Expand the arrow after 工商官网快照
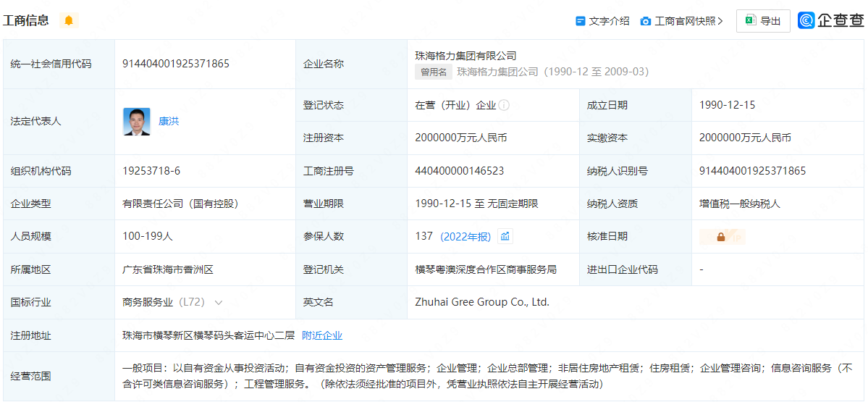868x402 pixels. click(720, 21)
